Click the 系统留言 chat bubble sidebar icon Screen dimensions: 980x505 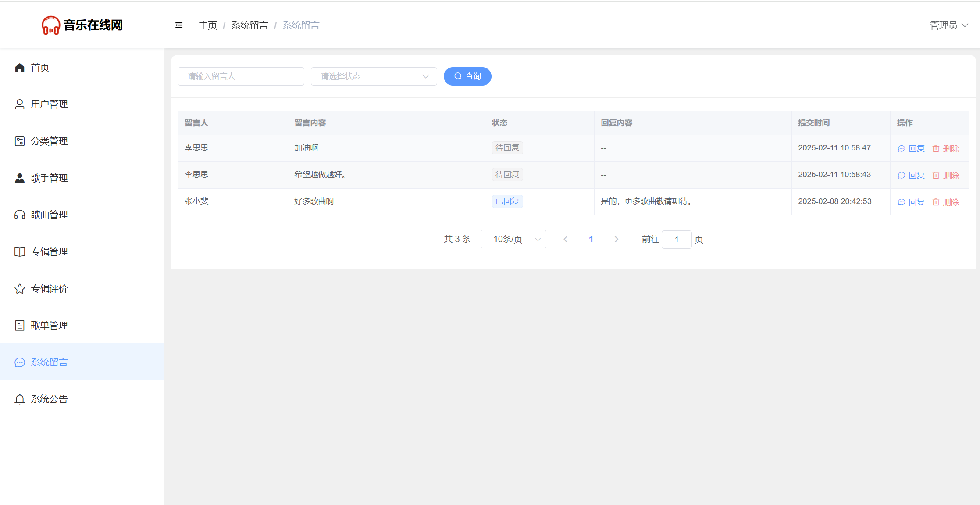pyautogui.click(x=20, y=362)
